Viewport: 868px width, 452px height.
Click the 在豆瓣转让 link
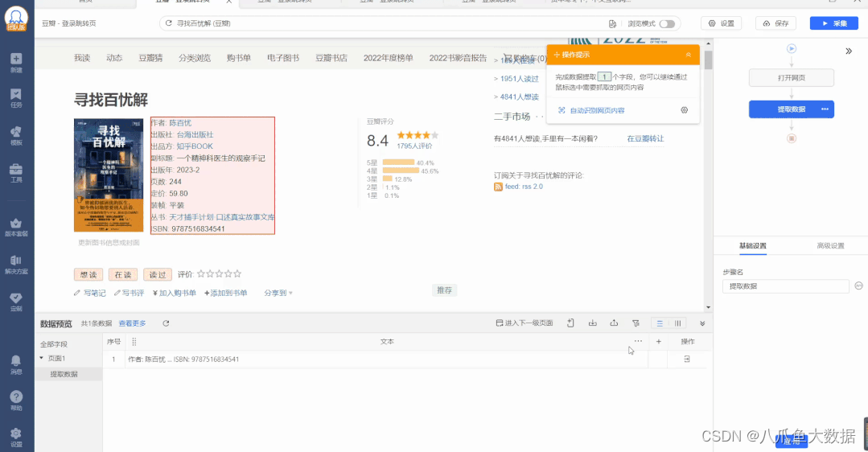645,138
